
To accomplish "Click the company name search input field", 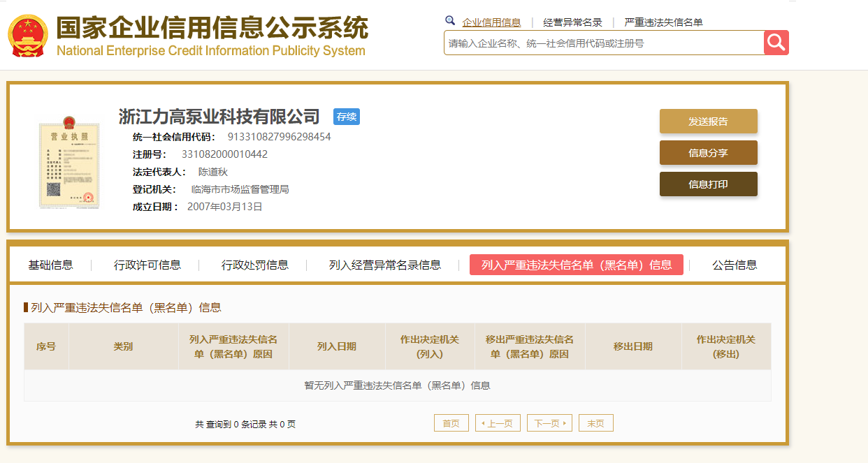I will click(604, 43).
